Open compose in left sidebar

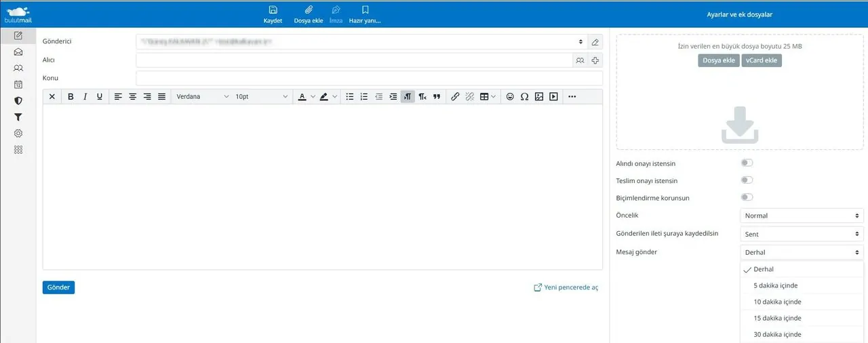[x=18, y=36]
